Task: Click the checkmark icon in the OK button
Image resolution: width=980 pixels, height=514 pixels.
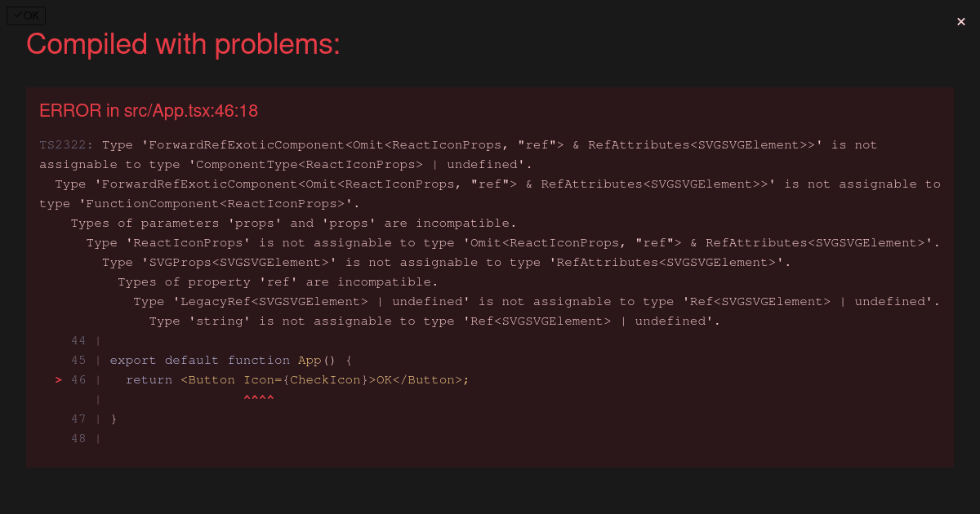Action: 18,15
